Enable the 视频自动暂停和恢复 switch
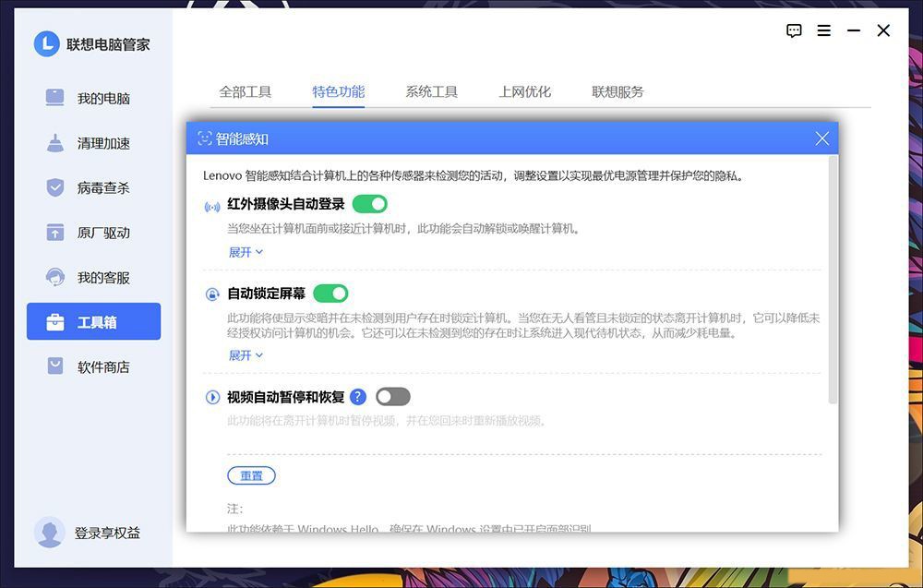923x588 pixels. pyautogui.click(x=392, y=397)
